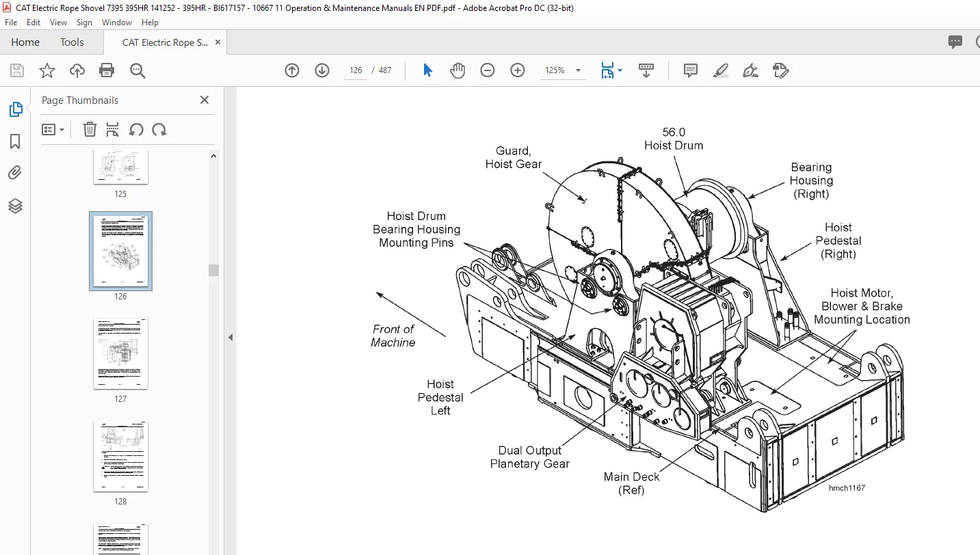The image size is (980, 555).
Task: Open the Attachments paperclip panel
Action: click(x=15, y=173)
